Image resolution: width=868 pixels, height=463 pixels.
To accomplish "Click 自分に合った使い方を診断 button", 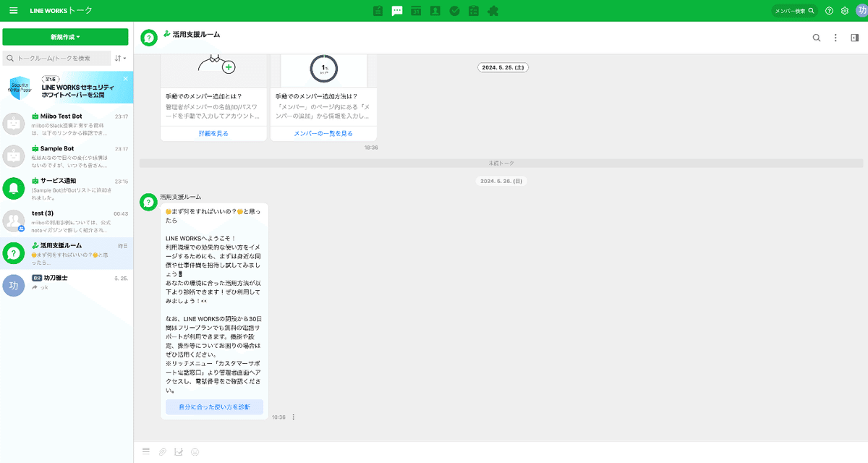I will click(x=214, y=407).
